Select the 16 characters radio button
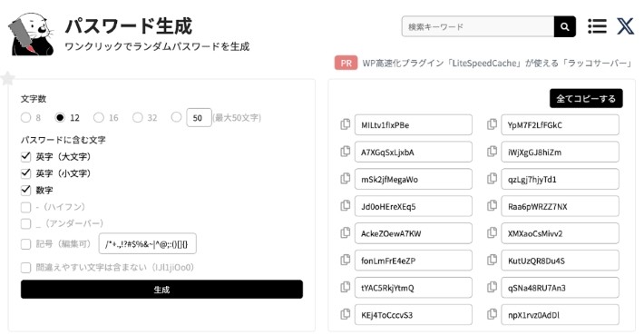Screen dimensions: 644x335 [99, 117]
